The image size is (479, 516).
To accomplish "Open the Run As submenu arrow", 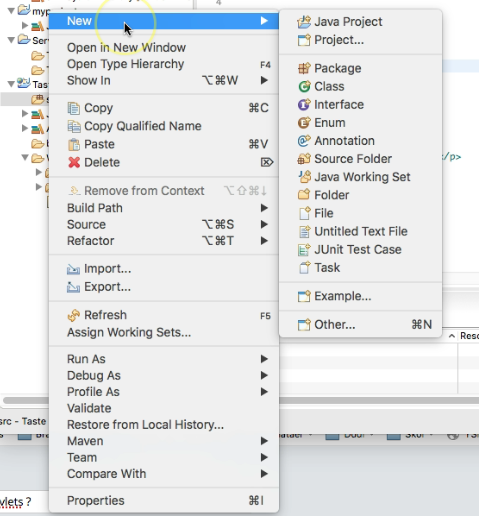I will click(264, 359).
